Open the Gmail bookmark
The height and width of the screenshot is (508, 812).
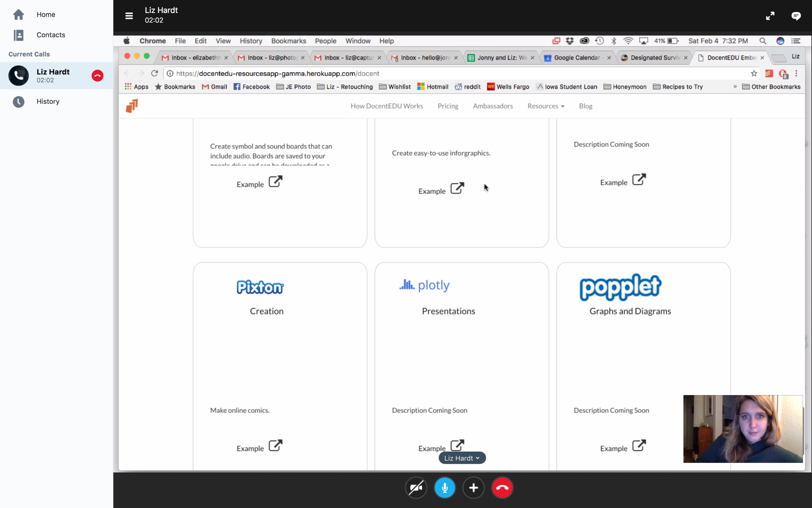click(x=214, y=87)
